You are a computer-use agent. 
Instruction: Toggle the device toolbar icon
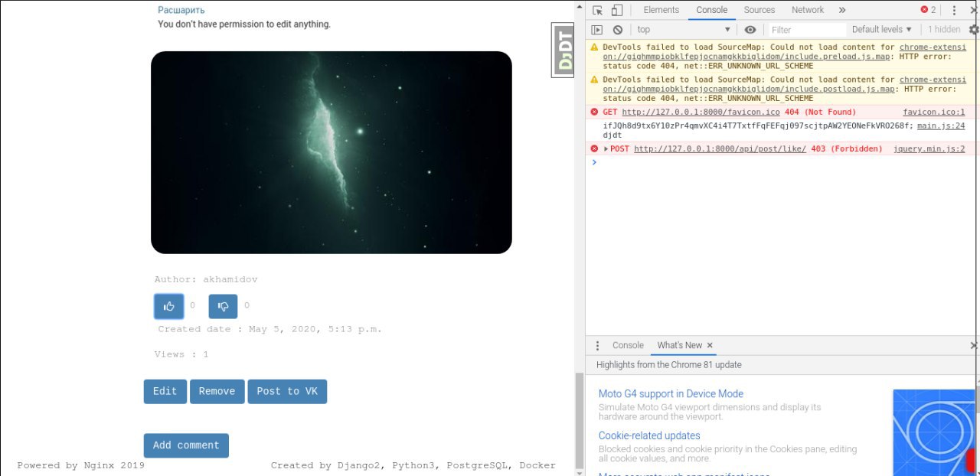617,10
